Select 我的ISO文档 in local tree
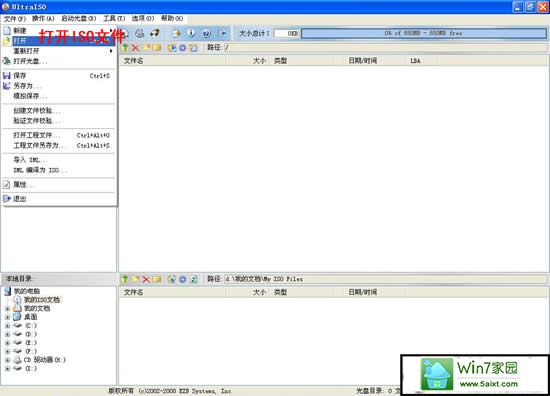The width and height of the screenshot is (550, 396). (42, 300)
